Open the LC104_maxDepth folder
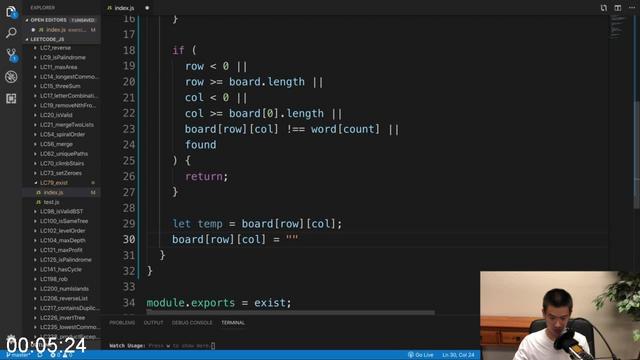Image resolution: width=640 pixels, height=360 pixels. pyautogui.click(x=62, y=240)
